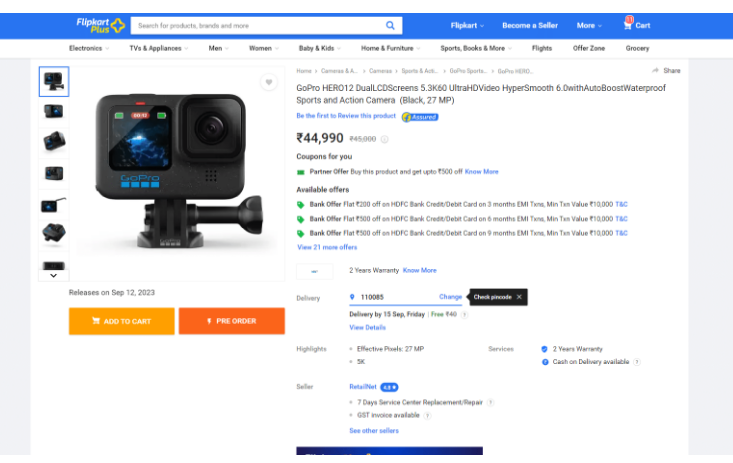This screenshot has height=463, width=733.
Task: Click the location pin icon beside 110085
Action: point(352,297)
